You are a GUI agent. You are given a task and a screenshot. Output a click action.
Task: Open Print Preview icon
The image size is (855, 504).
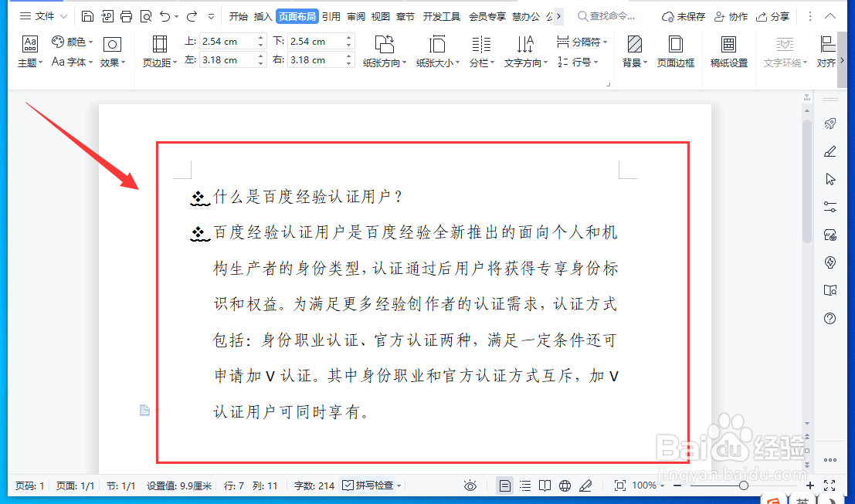click(146, 16)
